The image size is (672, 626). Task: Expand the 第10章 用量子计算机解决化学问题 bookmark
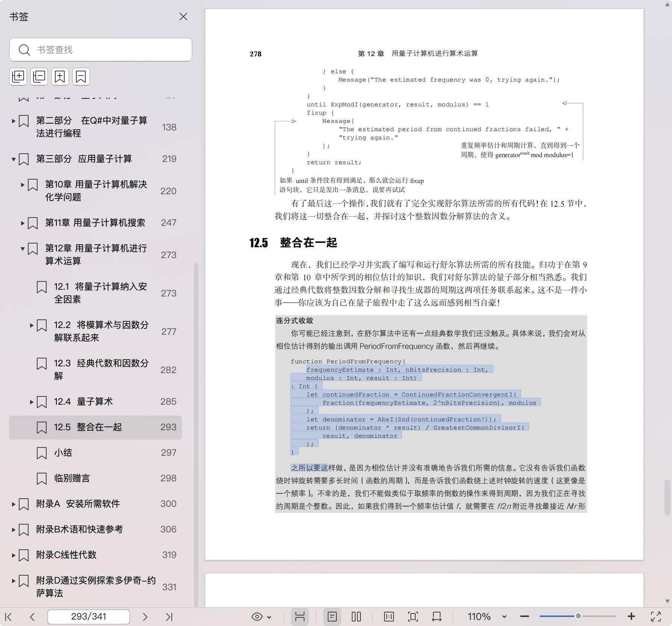click(23, 185)
